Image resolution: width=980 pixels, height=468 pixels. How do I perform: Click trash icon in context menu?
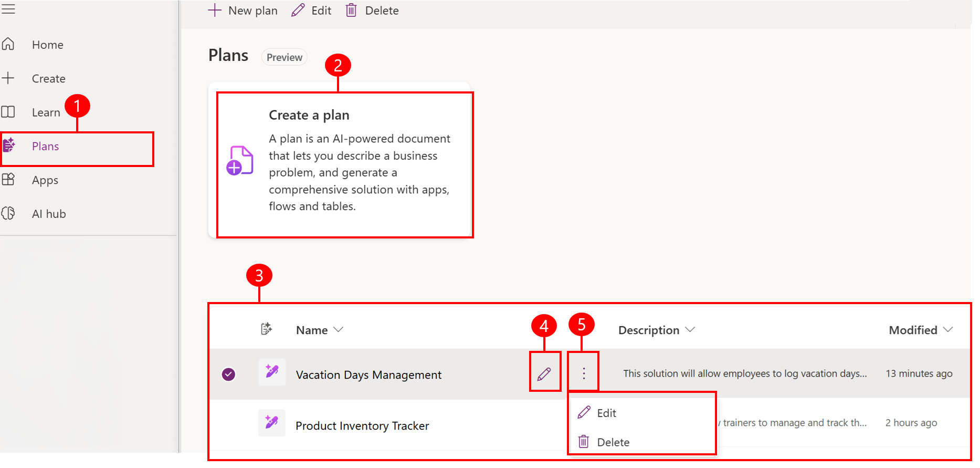click(x=584, y=441)
